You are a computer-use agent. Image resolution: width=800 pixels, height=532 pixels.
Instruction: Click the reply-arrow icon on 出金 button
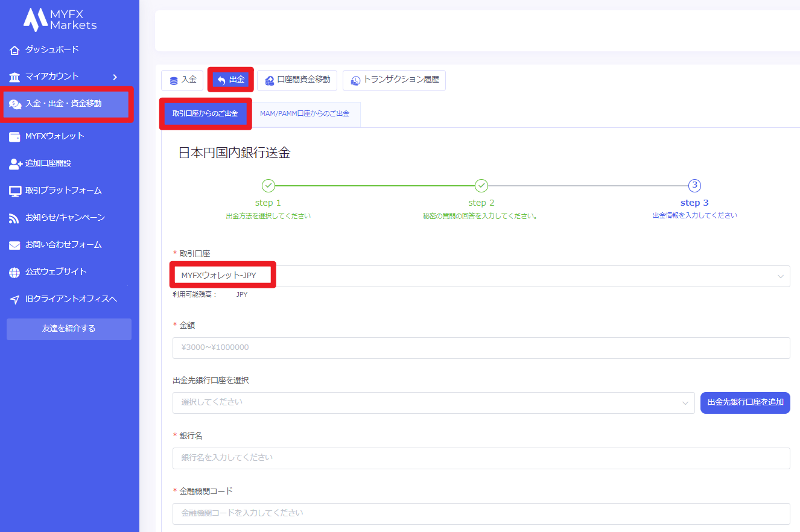click(221, 80)
